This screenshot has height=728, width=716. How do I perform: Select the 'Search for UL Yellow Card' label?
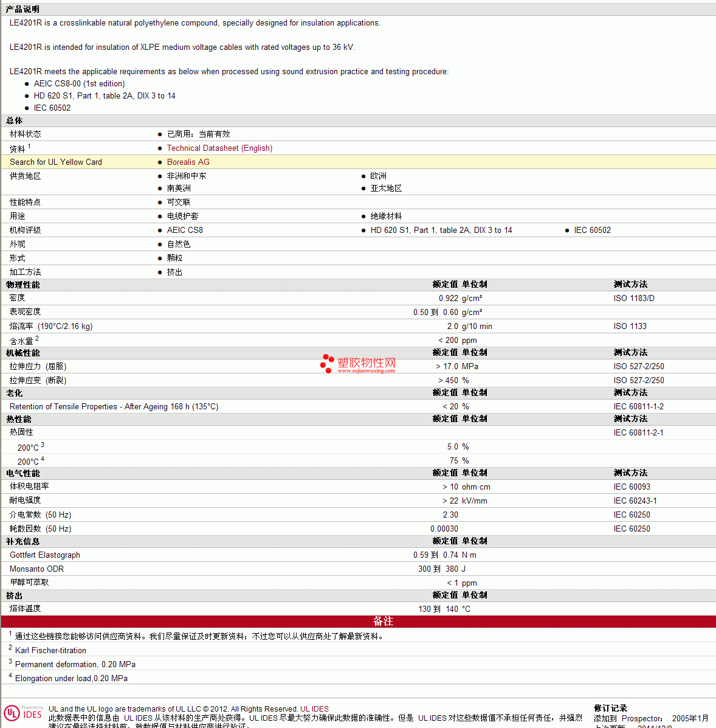click(56, 162)
